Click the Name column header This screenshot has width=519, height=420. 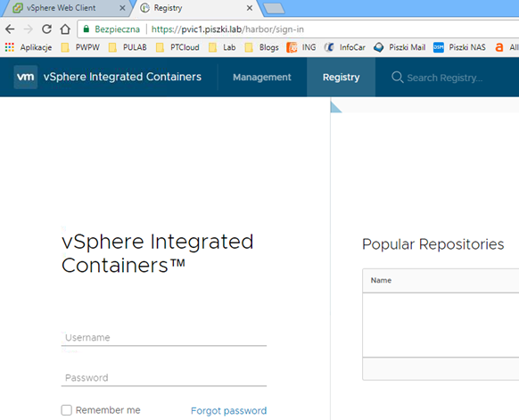tap(381, 280)
